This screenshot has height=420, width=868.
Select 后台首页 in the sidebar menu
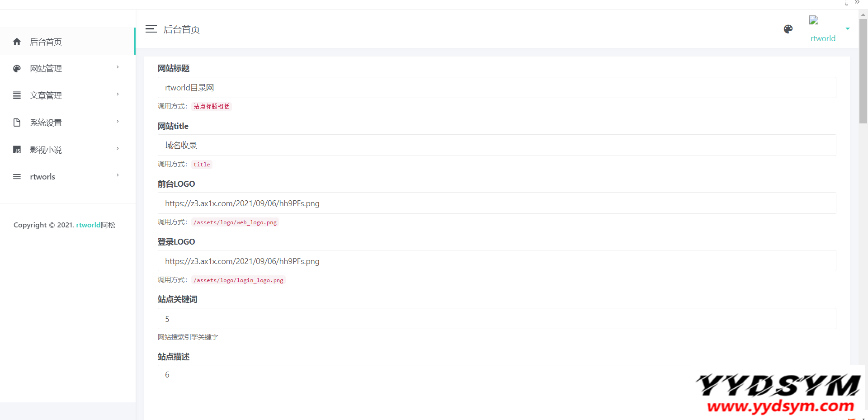tap(46, 42)
